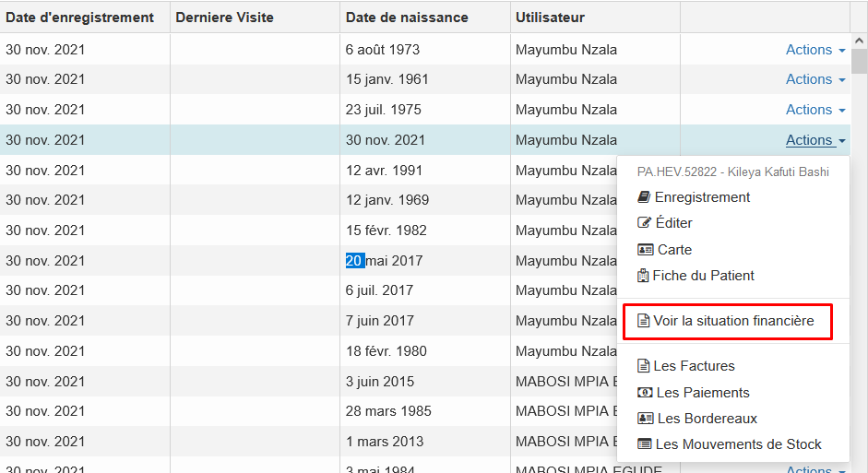Screen dimensions: 868x473
Task: Click the Éditer pencil icon
Action: click(x=645, y=223)
